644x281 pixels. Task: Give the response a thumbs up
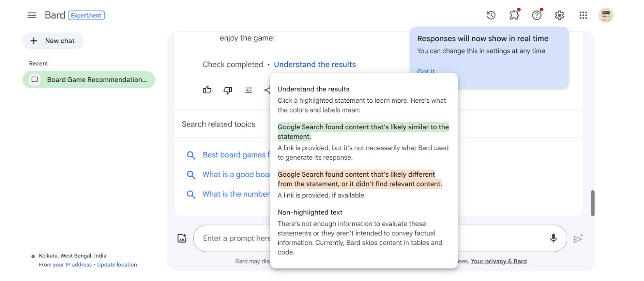coord(207,90)
